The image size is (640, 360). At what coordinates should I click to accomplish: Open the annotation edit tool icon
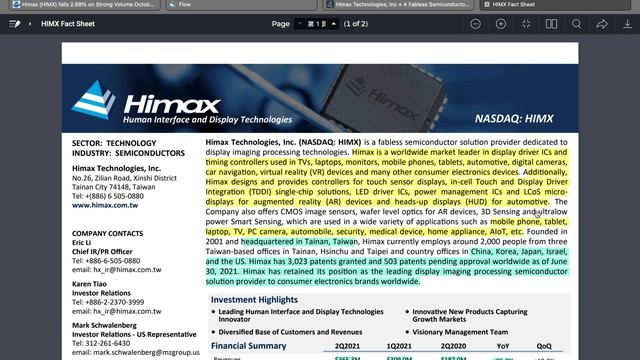click(15, 24)
